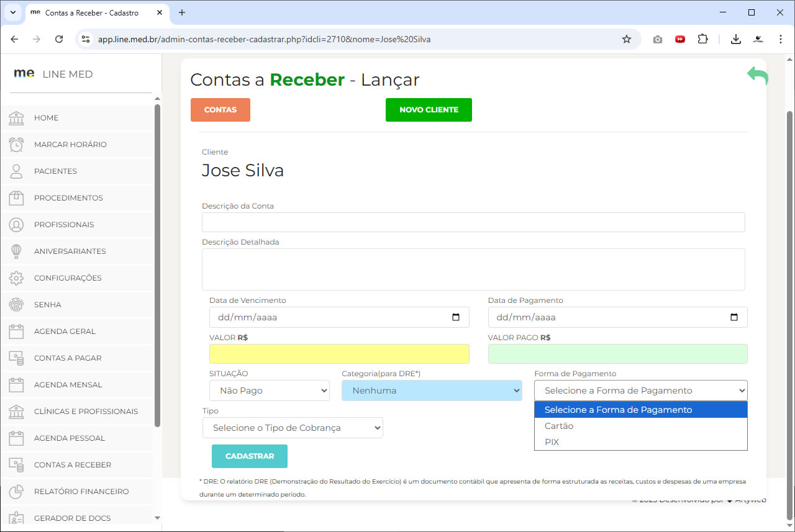Click the calendar icon for Agenda Geral
The height and width of the screenshot is (532, 795).
tap(16, 331)
